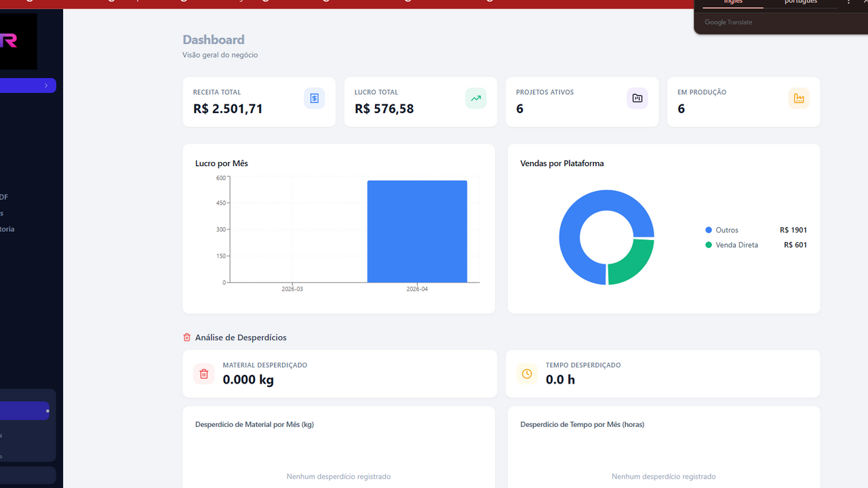The width and height of the screenshot is (868, 488).
Task: Click the 'RECEITA TOTAL' card label
Action: 217,92
